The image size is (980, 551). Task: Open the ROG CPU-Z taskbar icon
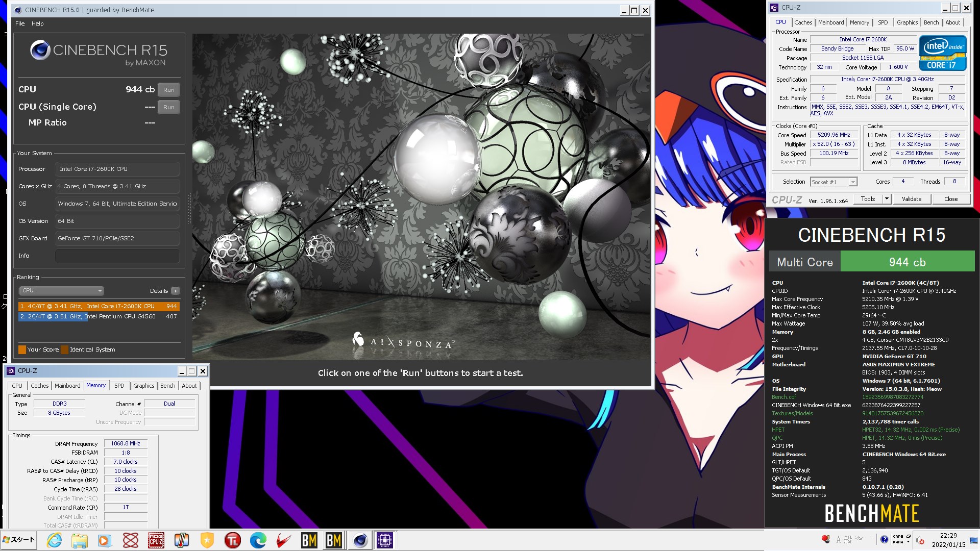point(156,540)
